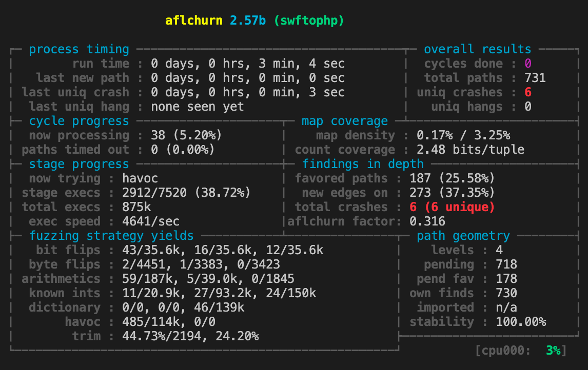Click the last uniq crash time value
This screenshot has width=588, height=370.
coord(248,92)
